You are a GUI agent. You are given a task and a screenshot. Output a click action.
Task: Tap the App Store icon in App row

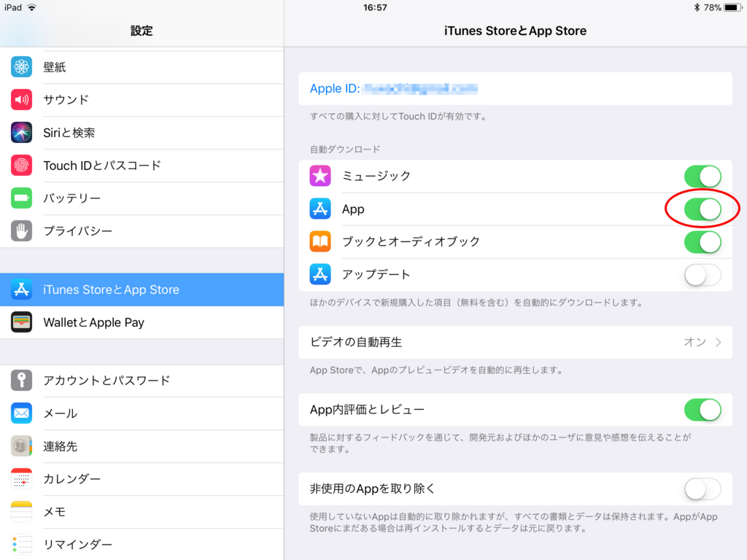click(x=320, y=209)
